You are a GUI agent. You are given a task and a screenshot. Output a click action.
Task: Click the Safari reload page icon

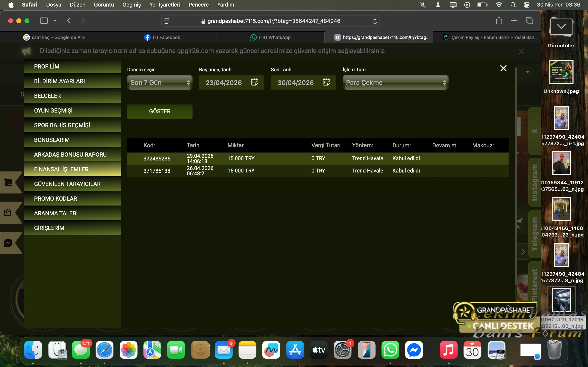click(375, 21)
